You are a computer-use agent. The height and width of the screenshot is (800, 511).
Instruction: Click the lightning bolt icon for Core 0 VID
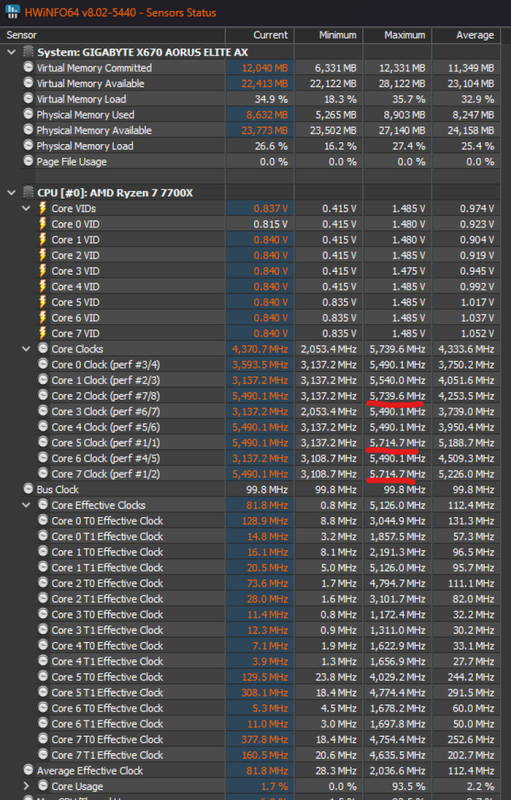coord(43,224)
